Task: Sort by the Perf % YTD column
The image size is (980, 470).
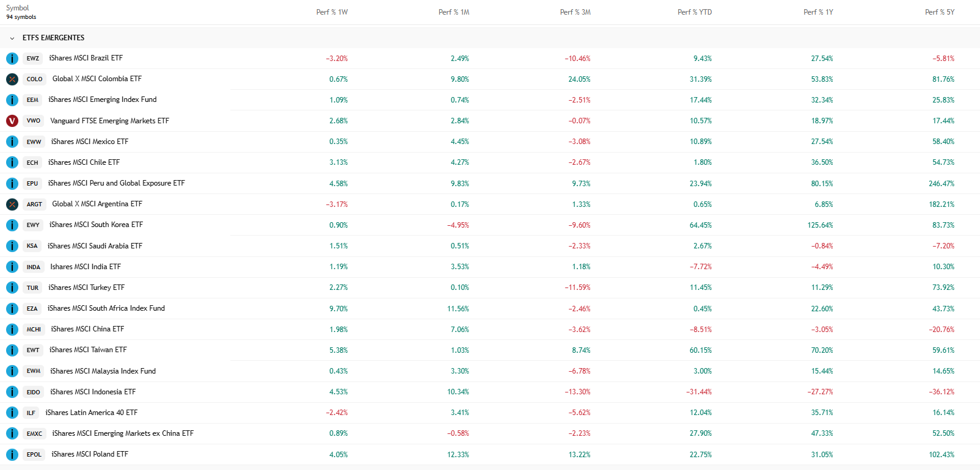Action: [x=695, y=12]
